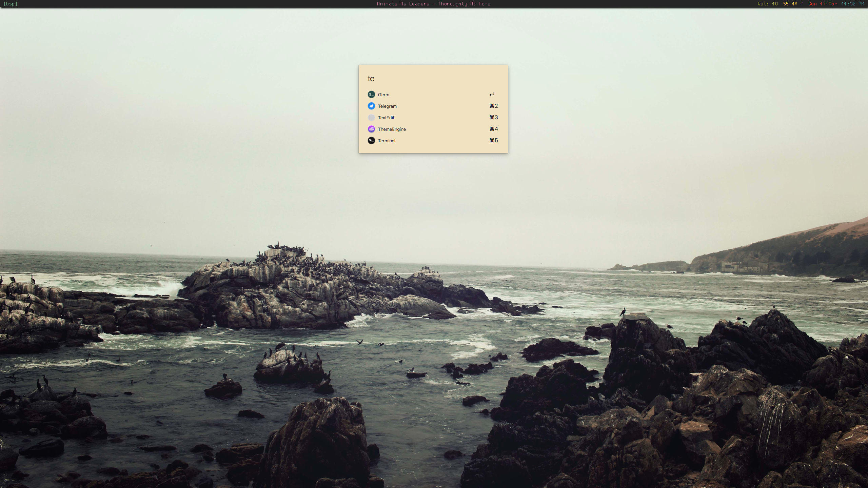Click the ⌘5 shortcut hint
The height and width of the screenshot is (488, 868).
(494, 141)
